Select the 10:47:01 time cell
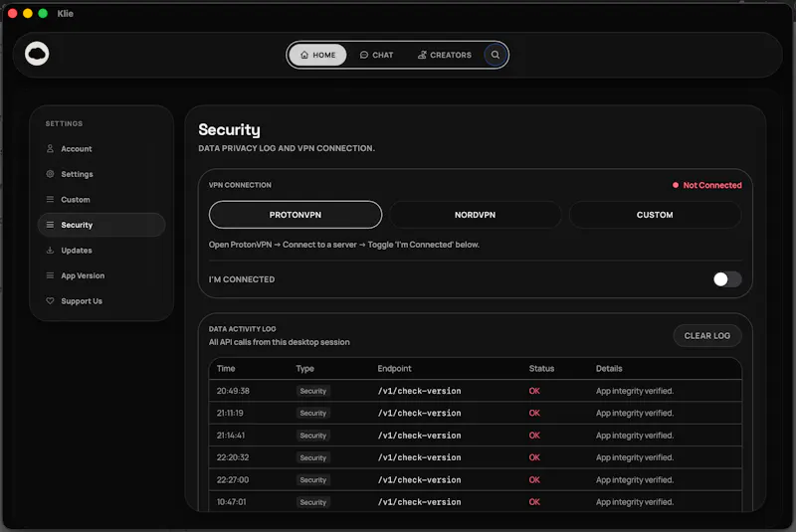Image resolution: width=796 pixels, height=532 pixels. (x=232, y=502)
